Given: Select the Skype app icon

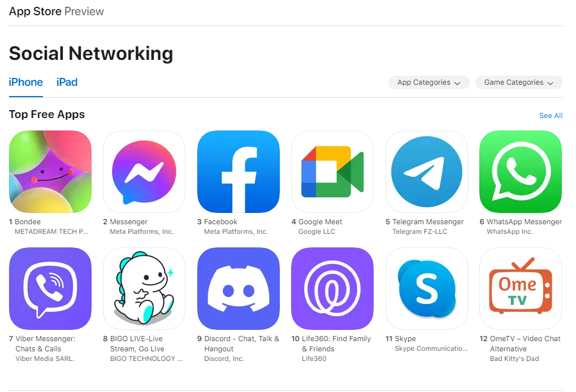Looking at the screenshot, I should (x=427, y=289).
